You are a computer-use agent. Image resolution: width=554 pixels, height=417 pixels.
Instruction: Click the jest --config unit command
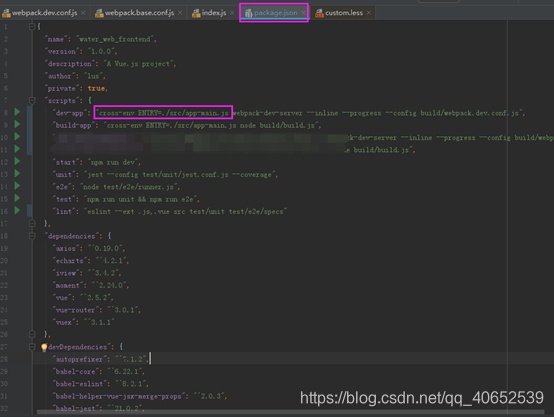click(180, 175)
